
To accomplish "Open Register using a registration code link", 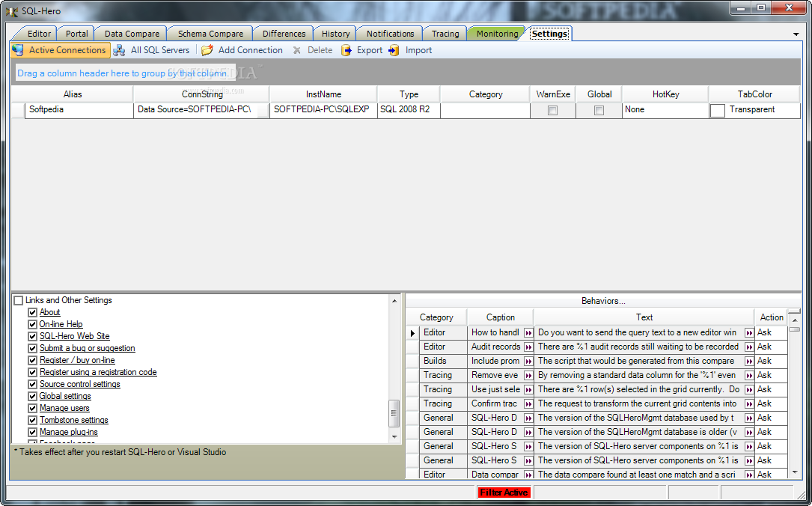I will [98, 372].
